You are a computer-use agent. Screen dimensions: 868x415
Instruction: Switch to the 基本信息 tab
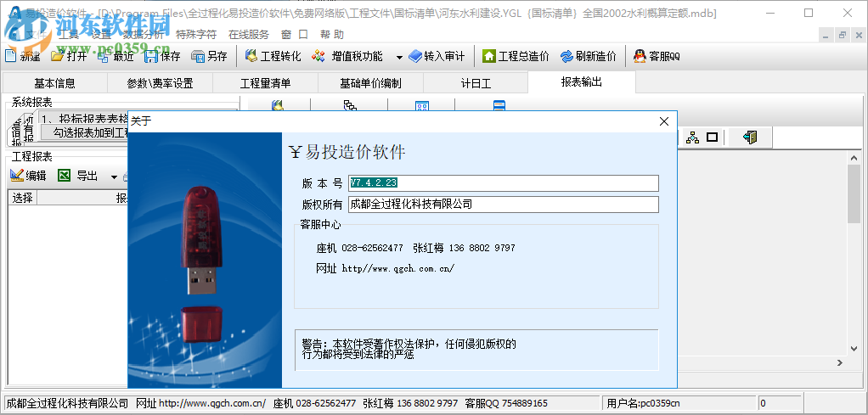click(x=55, y=83)
